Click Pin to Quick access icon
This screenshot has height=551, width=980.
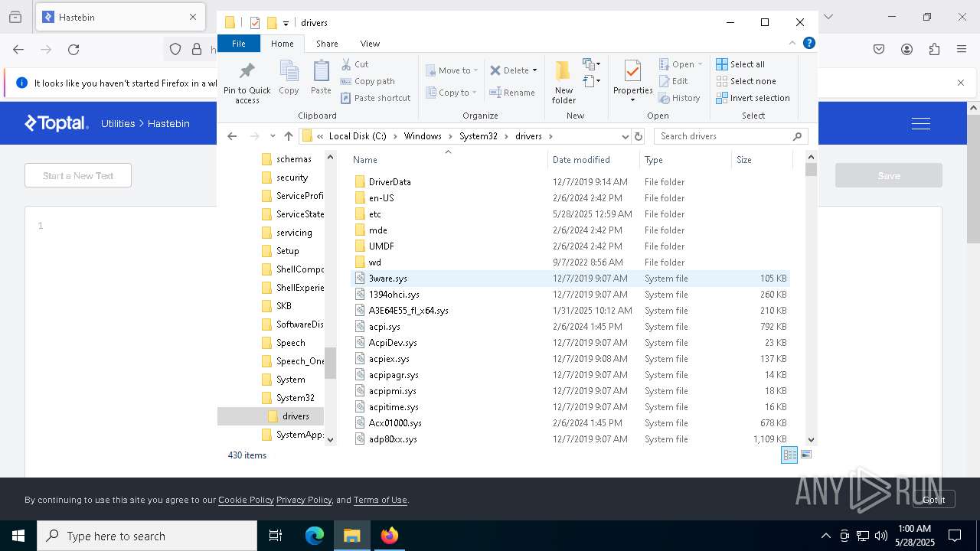click(x=247, y=83)
